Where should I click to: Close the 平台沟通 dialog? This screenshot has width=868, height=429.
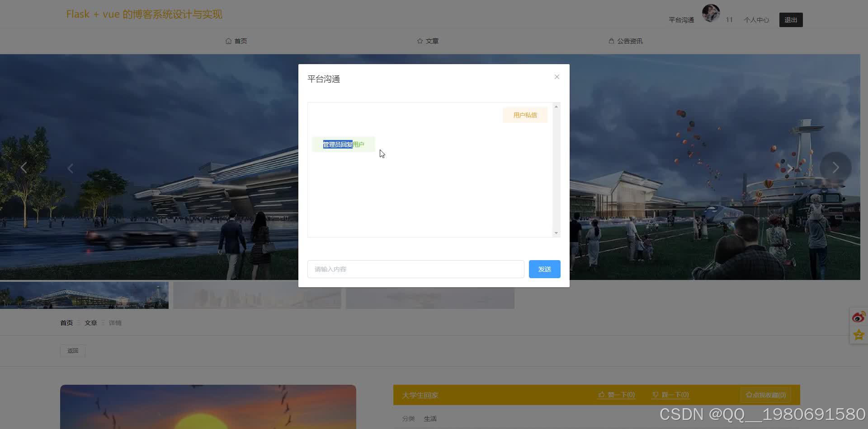[557, 77]
